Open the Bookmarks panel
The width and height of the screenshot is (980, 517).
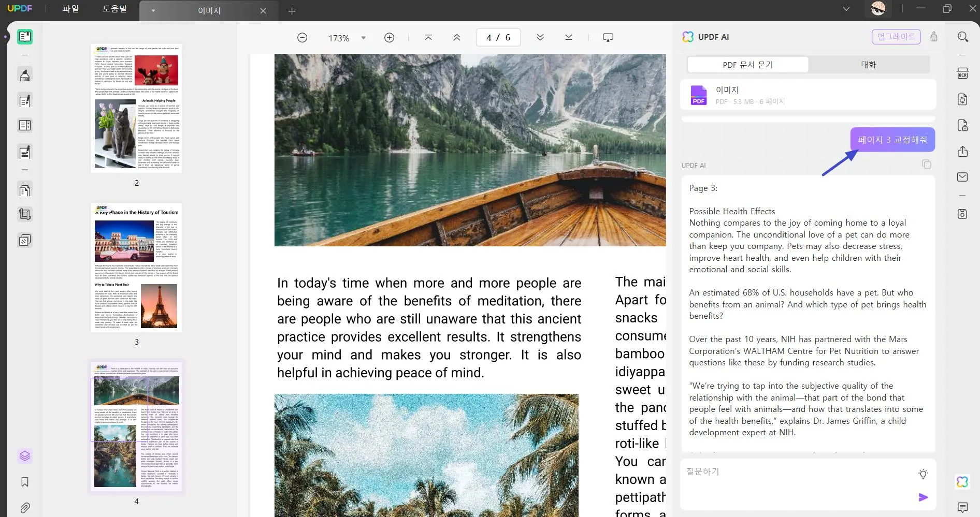pos(24,482)
